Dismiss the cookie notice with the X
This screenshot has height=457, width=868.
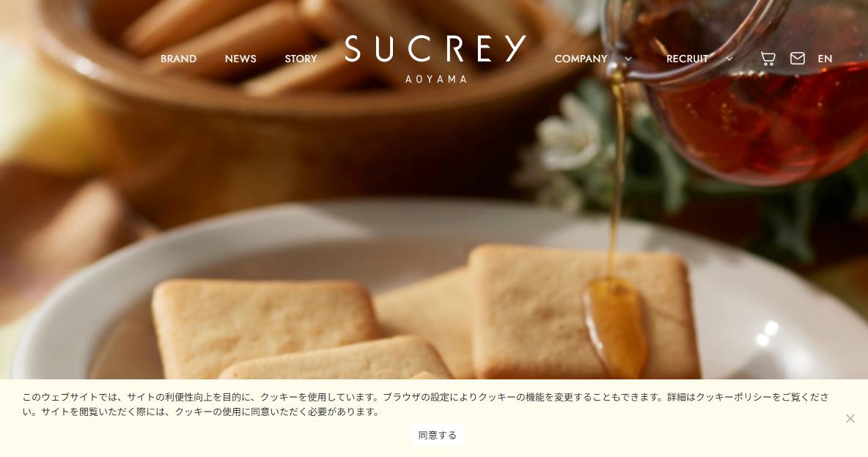[850, 419]
